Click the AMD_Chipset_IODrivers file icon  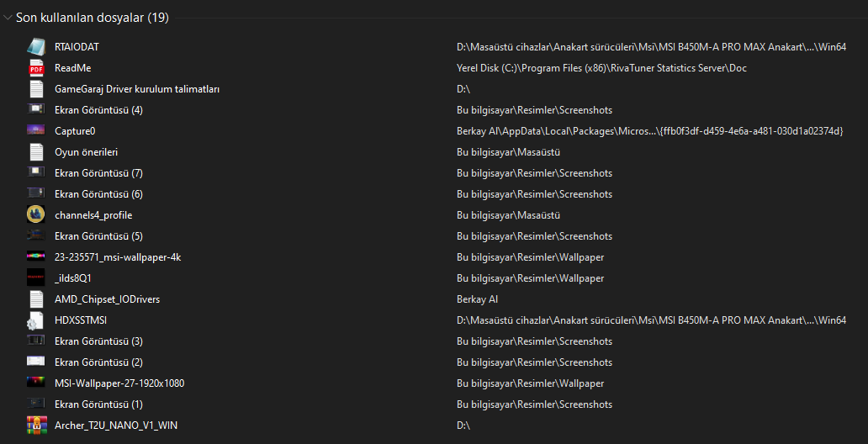(36, 299)
